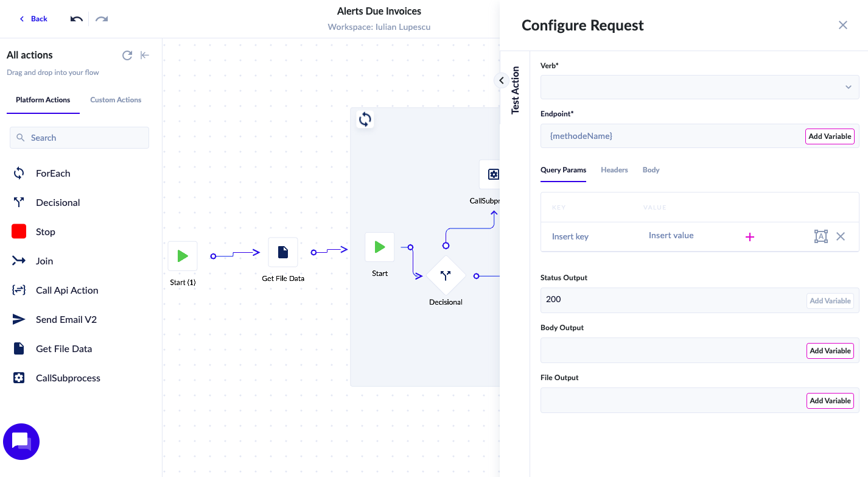This screenshot has height=477, width=868.
Task: Open the Verb dropdown
Action: tap(699, 87)
